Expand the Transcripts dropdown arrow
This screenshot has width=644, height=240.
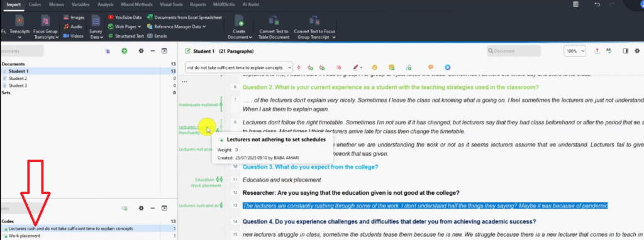tap(19, 37)
